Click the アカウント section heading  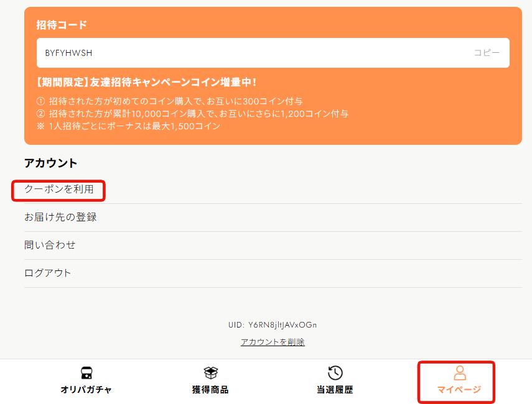pyautogui.click(x=51, y=163)
